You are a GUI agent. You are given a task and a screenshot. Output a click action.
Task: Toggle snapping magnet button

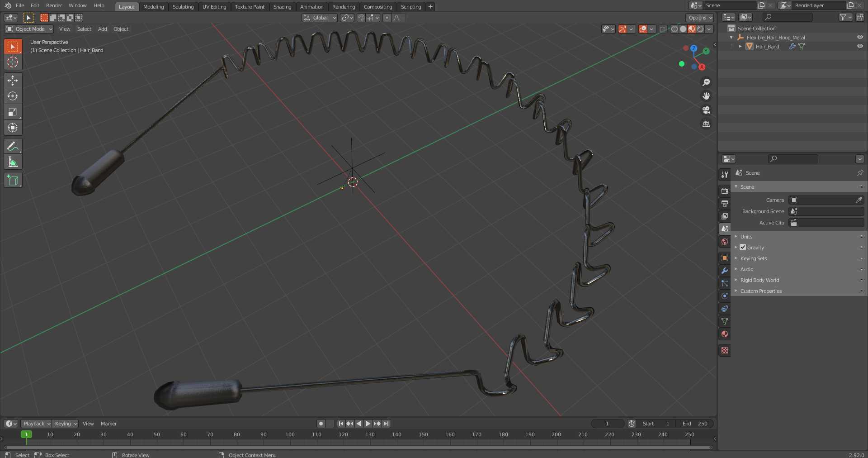pos(361,18)
